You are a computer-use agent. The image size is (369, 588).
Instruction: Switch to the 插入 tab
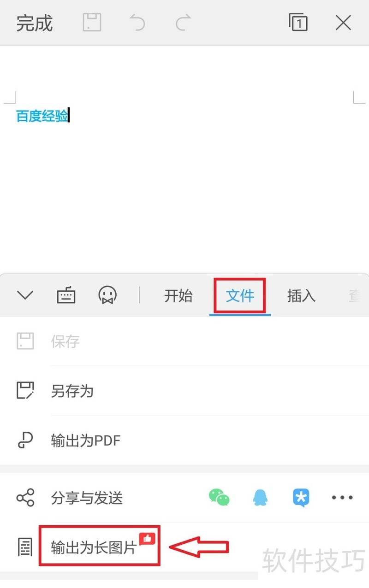[x=301, y=295]
